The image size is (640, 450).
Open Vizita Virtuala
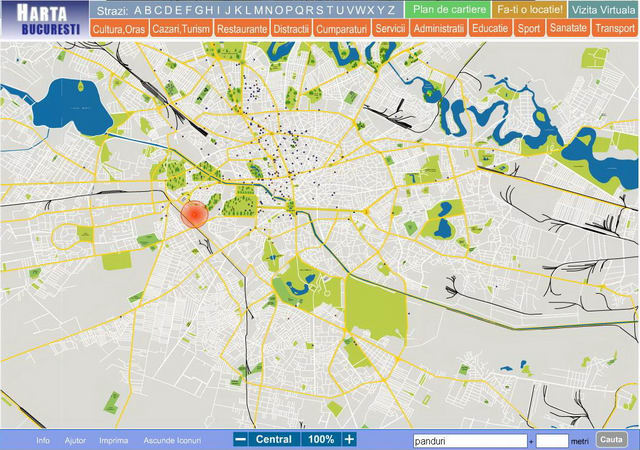point(603,9)
